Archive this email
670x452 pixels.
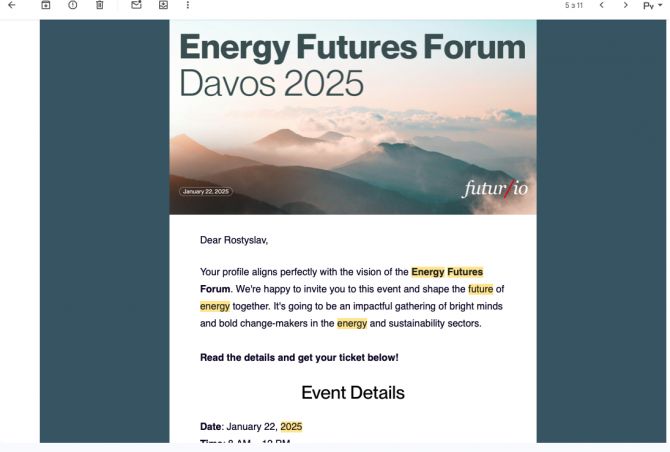[46, 5]
